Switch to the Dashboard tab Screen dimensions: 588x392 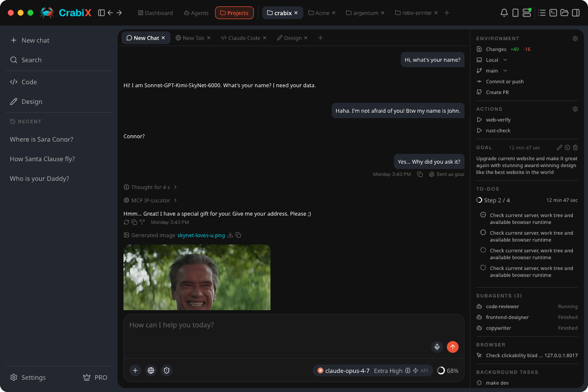[155, 13]
